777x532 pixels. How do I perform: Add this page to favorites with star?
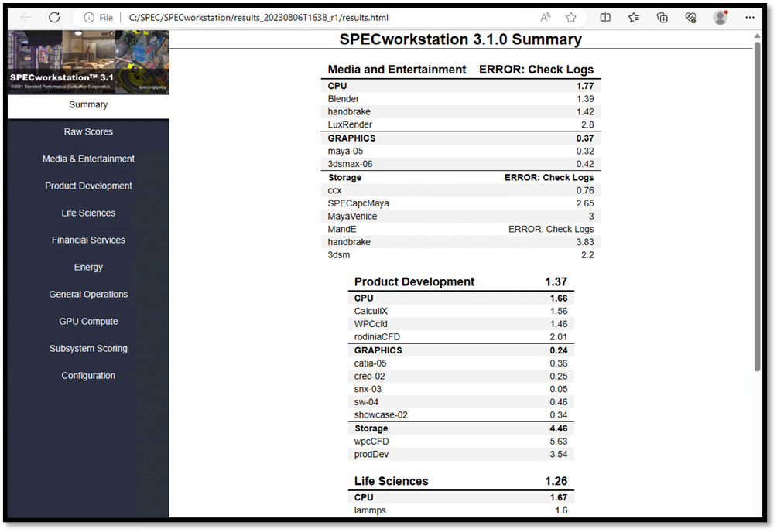pyautogui.click(x=571, y=17)
